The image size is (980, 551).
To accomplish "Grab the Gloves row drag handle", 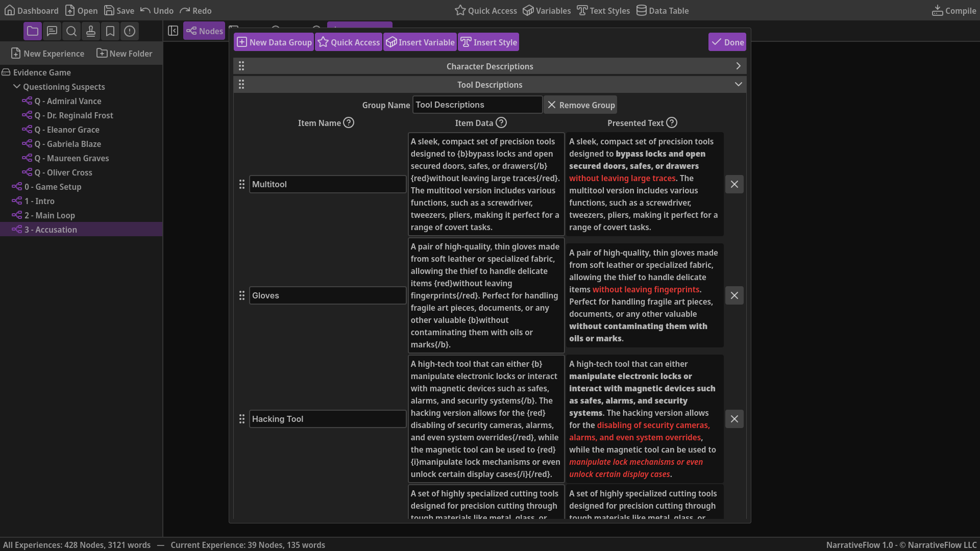I will [242, 295].
